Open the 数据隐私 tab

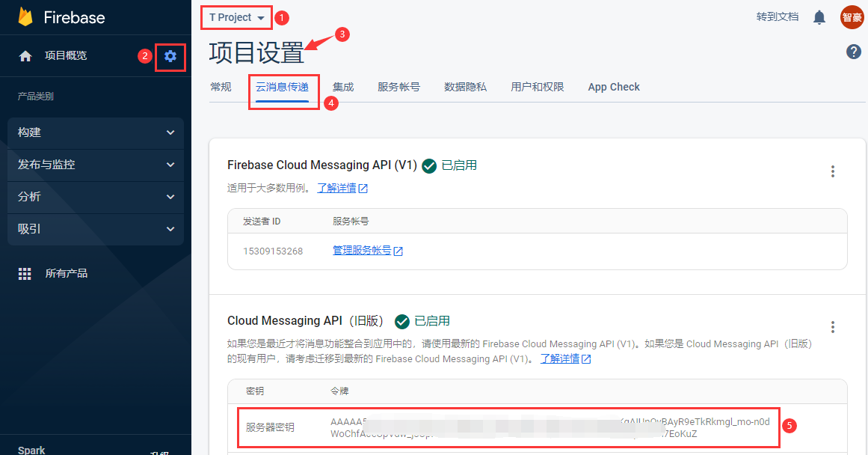point(465,87)
